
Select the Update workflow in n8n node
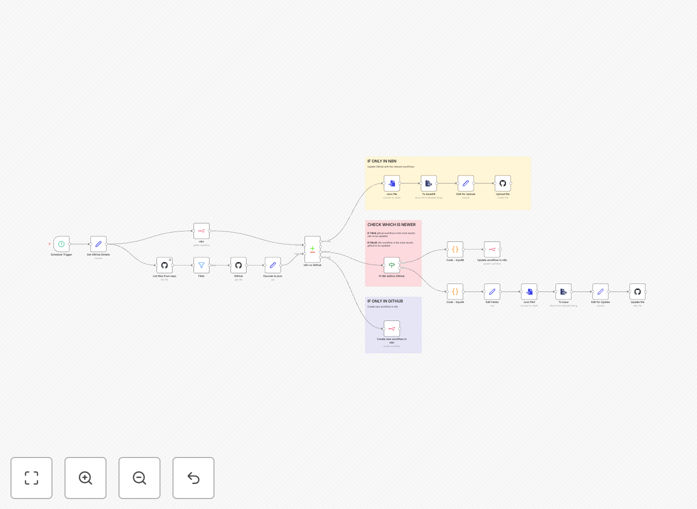(x=492, y=249)
